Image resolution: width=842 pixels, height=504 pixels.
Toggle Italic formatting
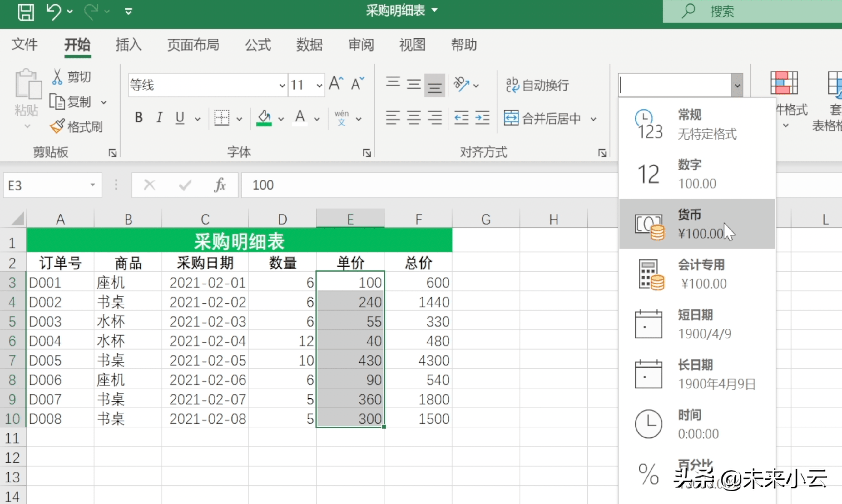click(x=159, y=118)
